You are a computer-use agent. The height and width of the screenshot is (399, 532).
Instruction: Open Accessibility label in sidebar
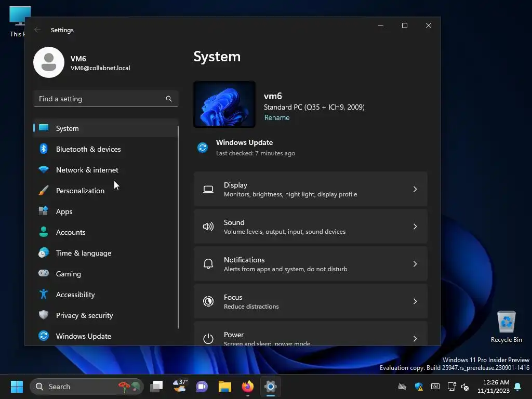75,295
